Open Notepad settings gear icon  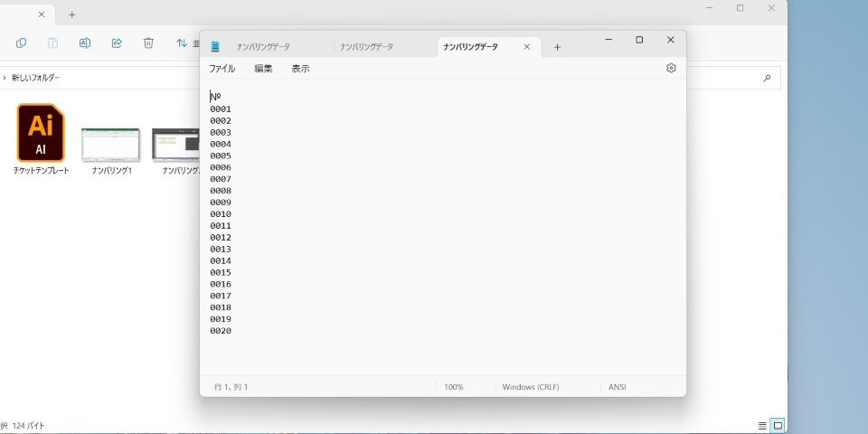point(671,68)
